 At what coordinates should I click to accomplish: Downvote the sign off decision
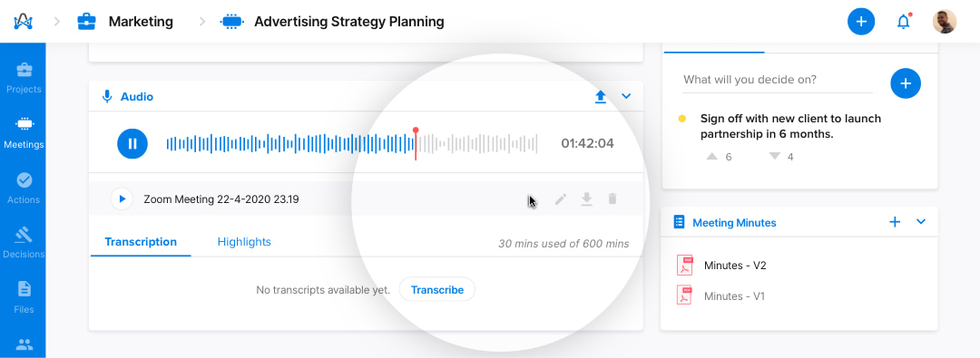coord(774,156)
